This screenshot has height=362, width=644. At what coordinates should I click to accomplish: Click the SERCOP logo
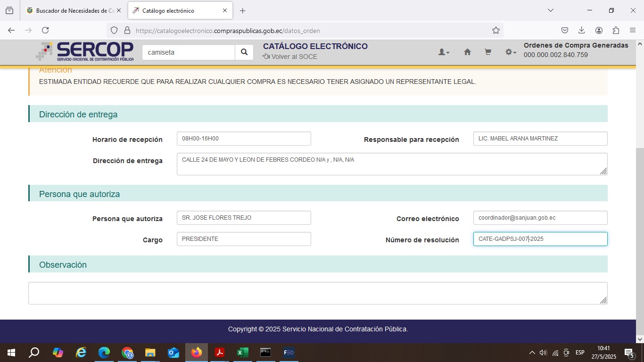tap(85, 51)
